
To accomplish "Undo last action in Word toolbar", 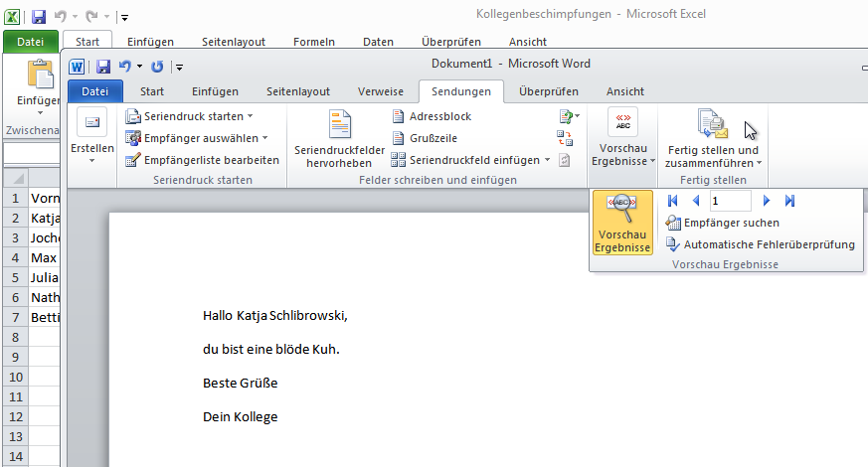I will click(124, 67).
